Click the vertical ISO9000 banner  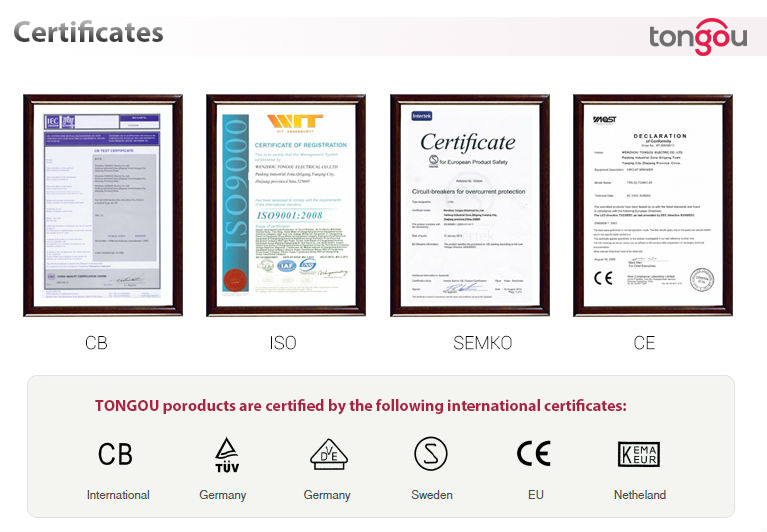tap(235, 203)
